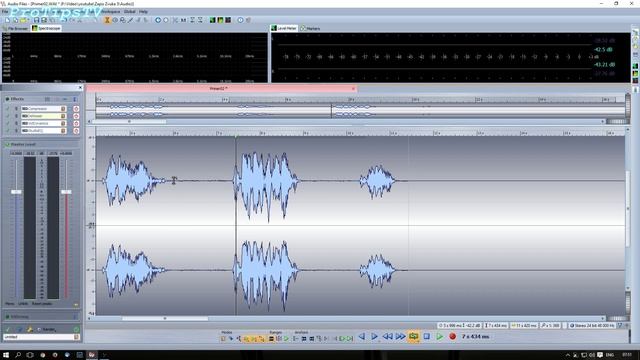The image size is (640, 360).
Task: Open Windows Task View
Action: (x=30, y=355)
